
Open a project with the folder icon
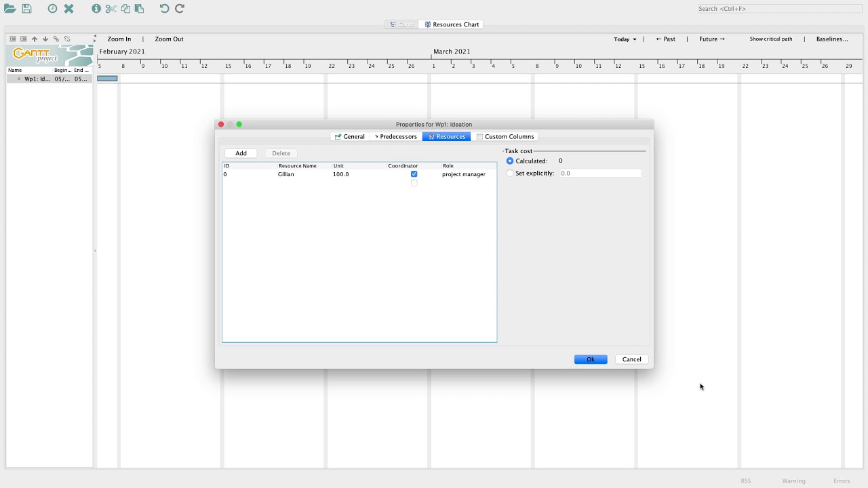9,9
